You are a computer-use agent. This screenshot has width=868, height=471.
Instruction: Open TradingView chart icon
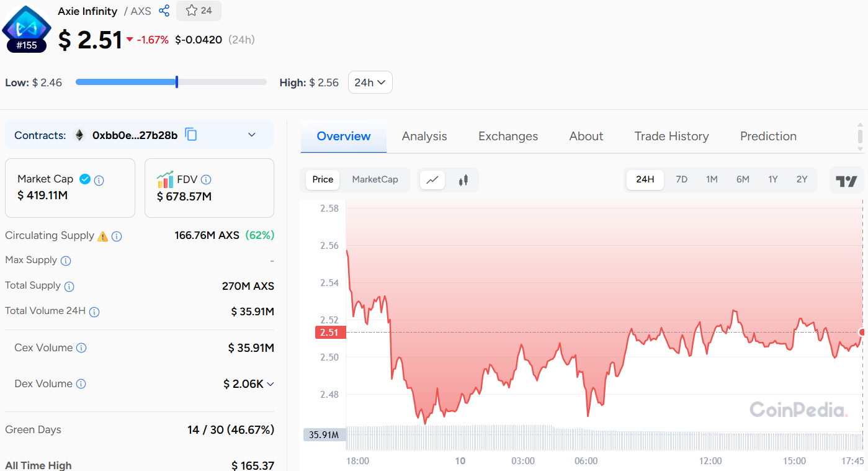(x=846, y=181)
